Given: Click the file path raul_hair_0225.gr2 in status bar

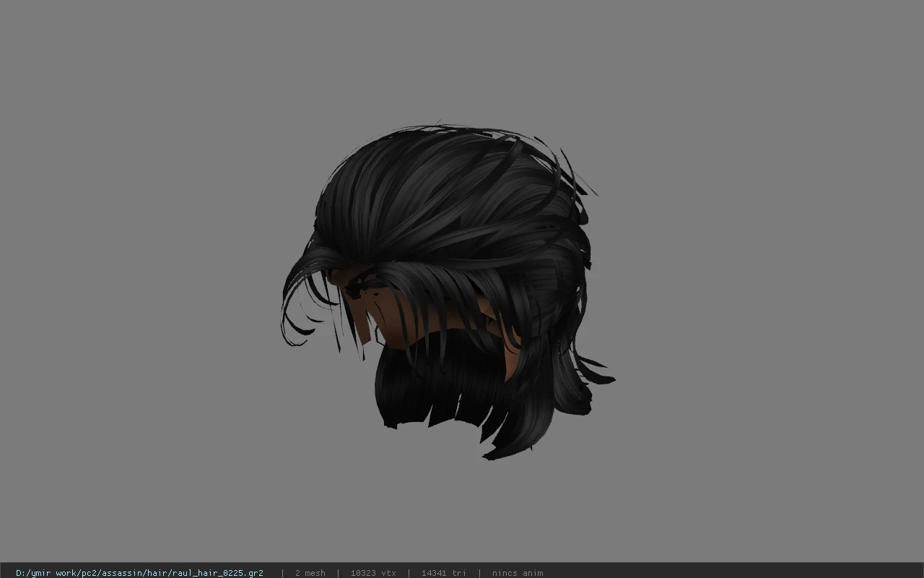Looking at the screenshot, I should point(139,573).
